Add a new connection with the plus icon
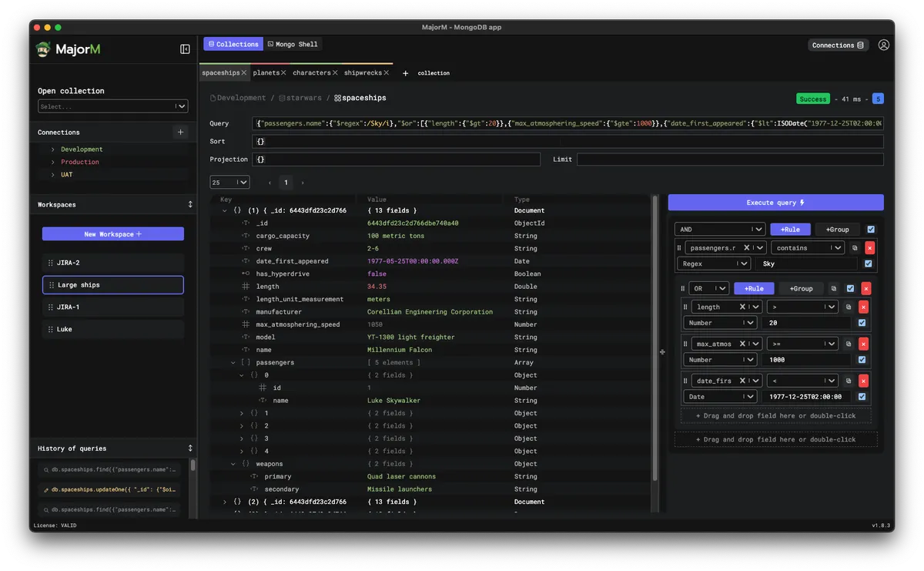This screenshot has height=571, width=924. click(180, 132)
